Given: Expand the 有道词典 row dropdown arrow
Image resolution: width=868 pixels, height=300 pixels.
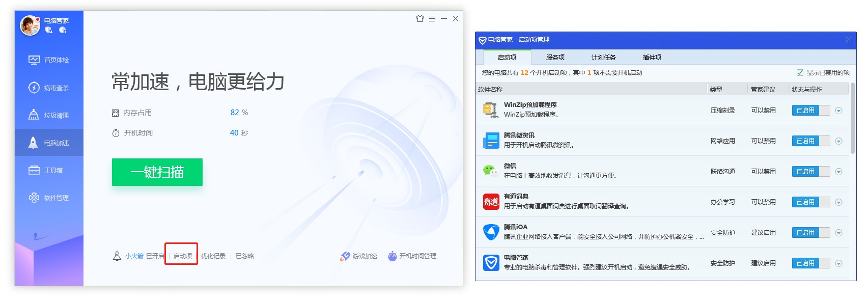Looking at the screenshot, I should (839, 202).
